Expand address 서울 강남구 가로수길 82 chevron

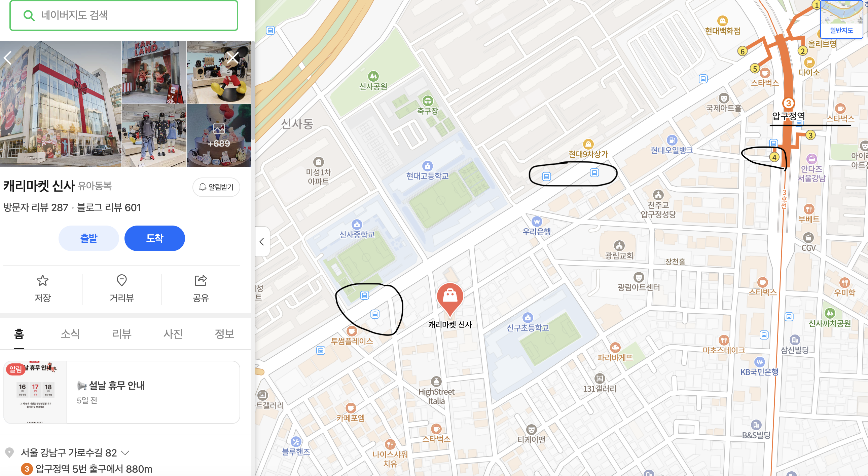125,453
